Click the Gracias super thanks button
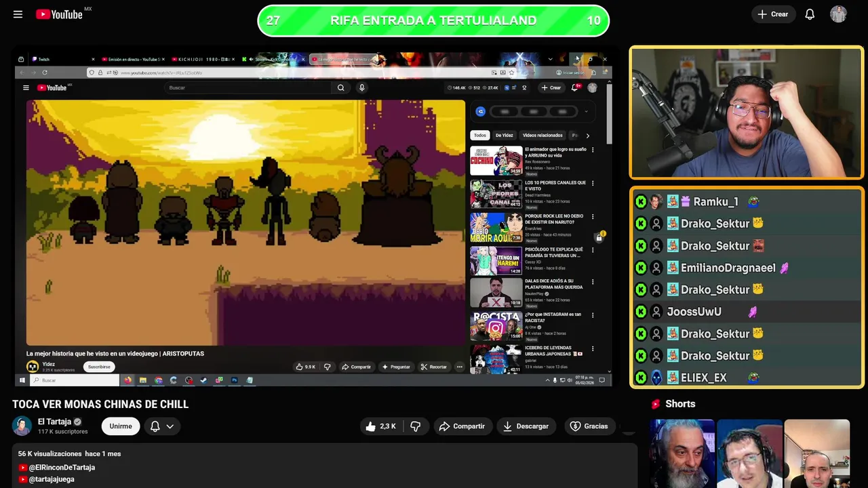868x488 pixels. coord(589,426)
